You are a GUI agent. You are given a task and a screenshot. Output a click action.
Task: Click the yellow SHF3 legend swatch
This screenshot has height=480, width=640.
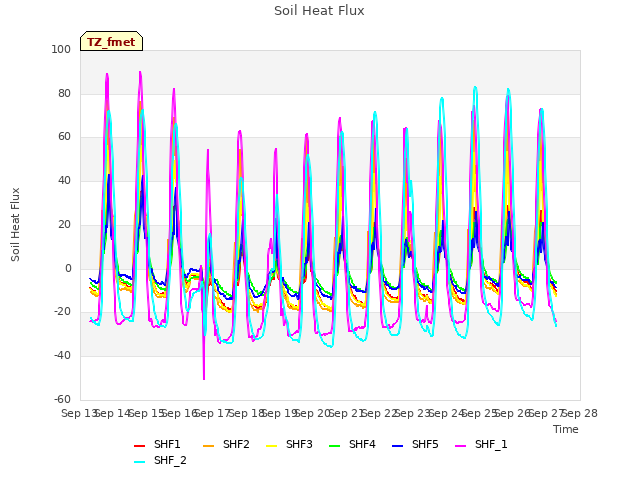click(x=271, y=446)
